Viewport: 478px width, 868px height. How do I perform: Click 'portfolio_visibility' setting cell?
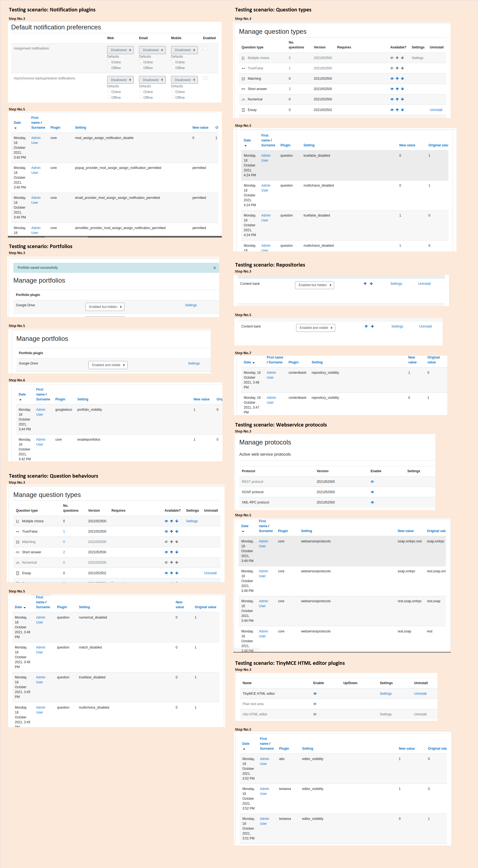pyautogui.click(x=89, y=410)
